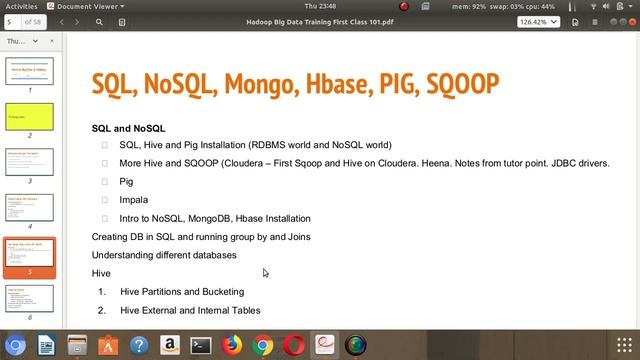Open the globe application in the dock
The image size is (640, 360).
tap(356, 345)
